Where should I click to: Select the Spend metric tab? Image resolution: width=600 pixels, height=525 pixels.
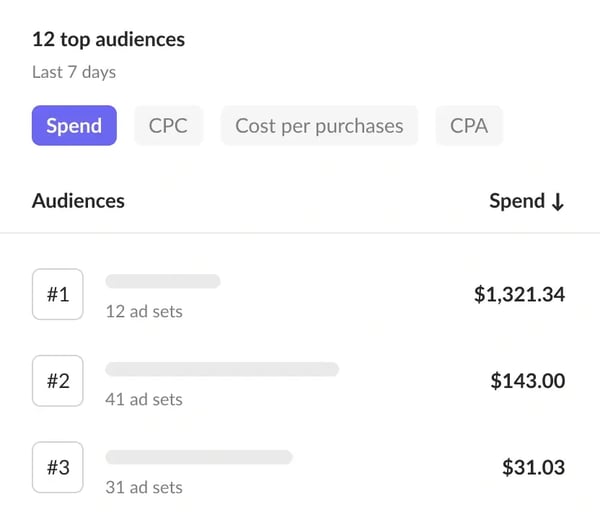click(x=74, y=126)
